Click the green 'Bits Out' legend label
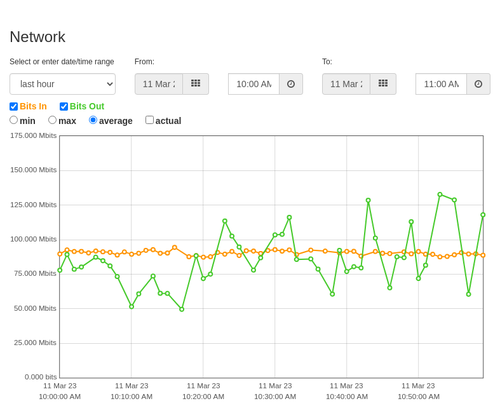Viewport: 500px width, 403px height. pyautogui.click(x=87, y=106)
